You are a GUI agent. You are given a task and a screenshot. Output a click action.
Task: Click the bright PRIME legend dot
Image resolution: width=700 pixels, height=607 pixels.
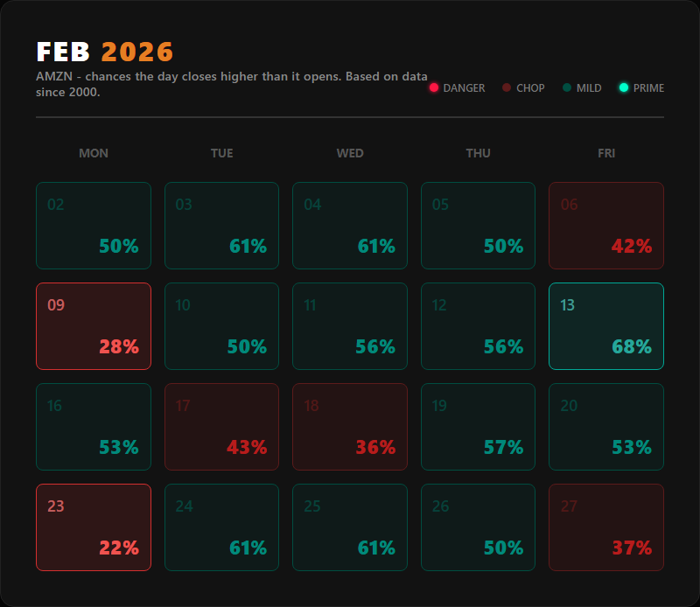(x=623, y=87)
